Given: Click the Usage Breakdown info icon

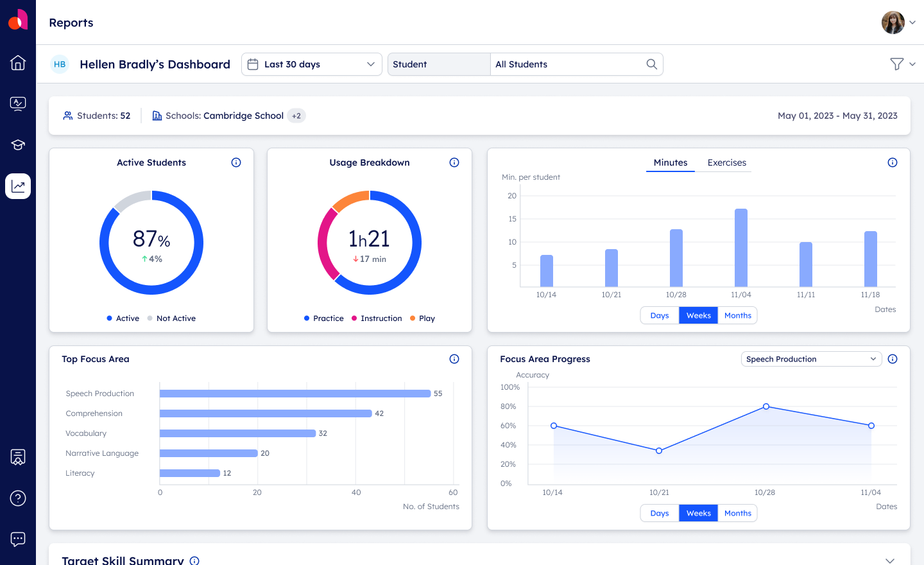Looking at the screenshot, I should click(454, 162).
